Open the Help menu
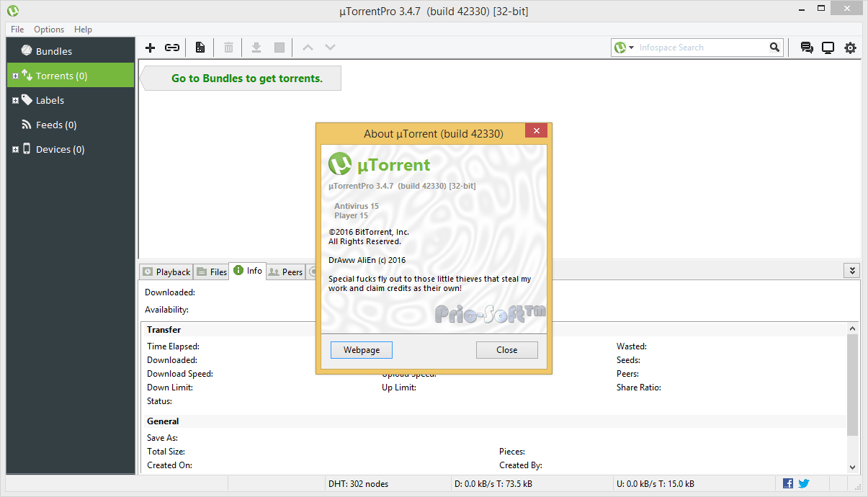The image size is (868, 497). 83,30
